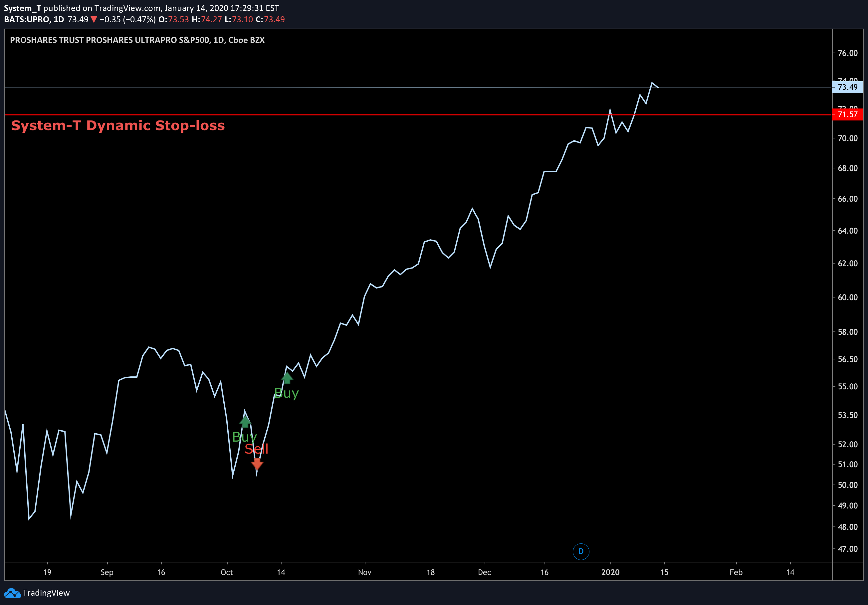The image size is (868, 605).
Task: Click the 'Feb' date axis label
Action: (x=736, y=572)
